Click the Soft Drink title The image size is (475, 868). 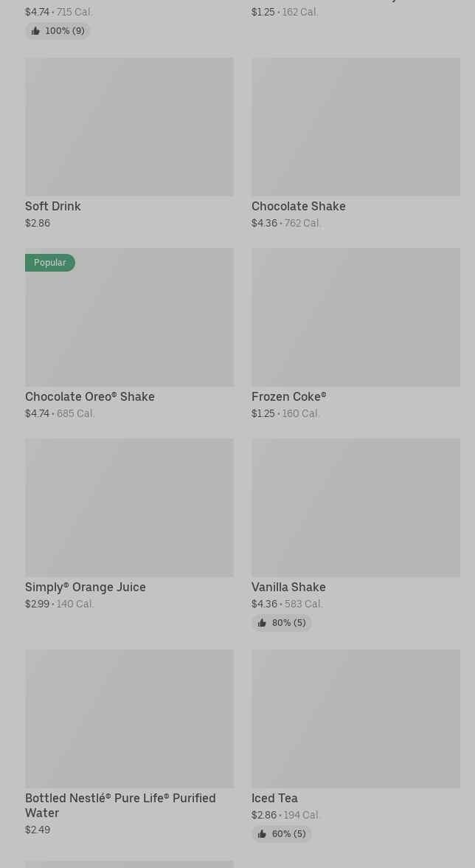(53, 207)
